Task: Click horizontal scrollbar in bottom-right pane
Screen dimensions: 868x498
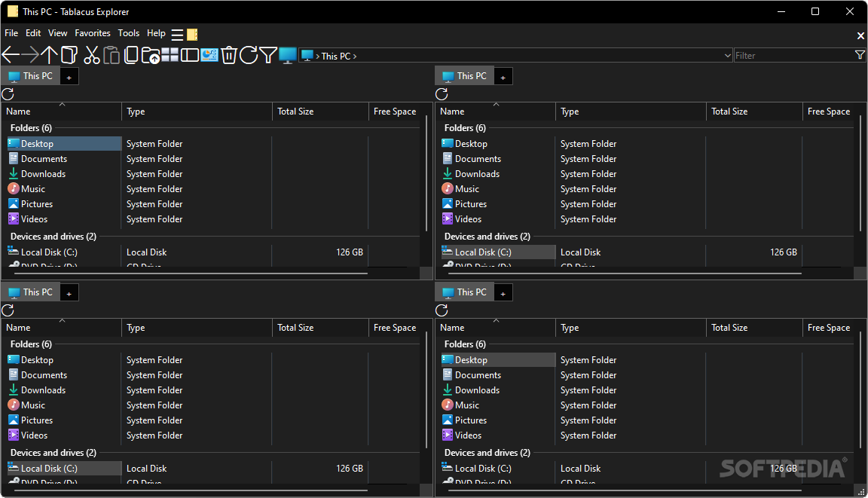Action: 625,490
